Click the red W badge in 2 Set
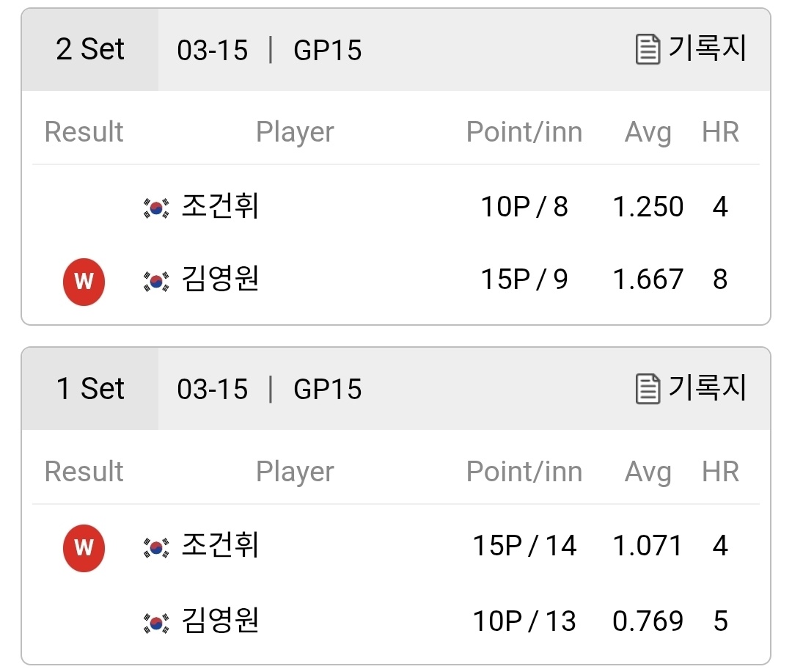This screenshot has height=672, width=792. pos(84,282)
